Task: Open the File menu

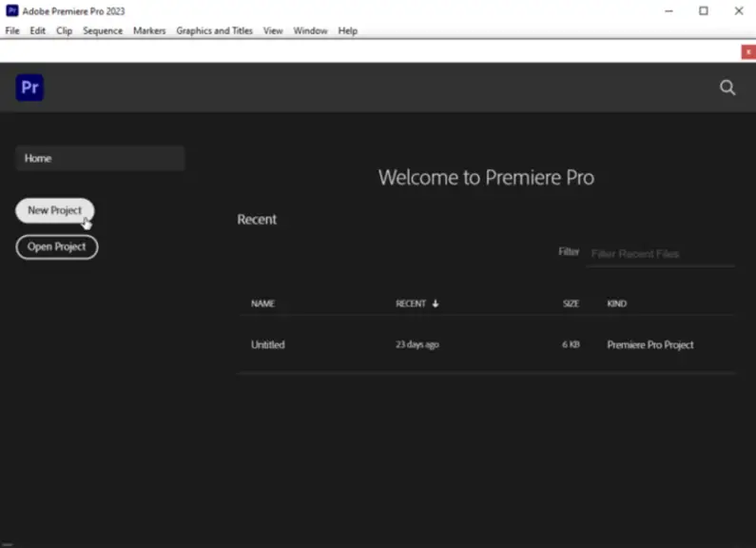Action: 12,30
